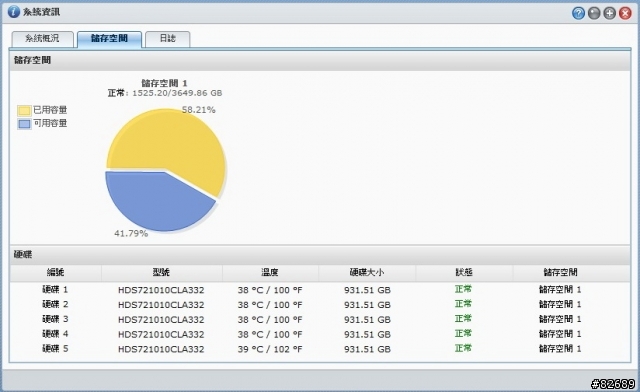Switch to the 系統概況 tab
640x392 pixels.
tap(42, 39)
